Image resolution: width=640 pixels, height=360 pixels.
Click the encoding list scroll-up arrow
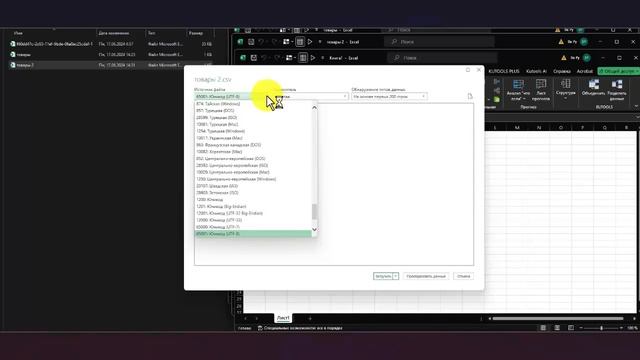tap(314, 108)
